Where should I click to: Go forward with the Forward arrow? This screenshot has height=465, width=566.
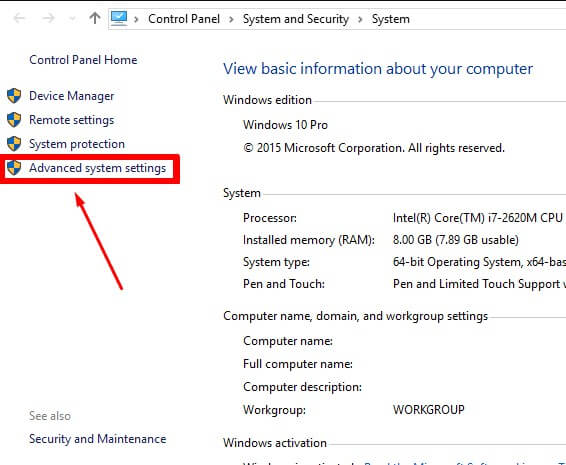click(48, 18)
